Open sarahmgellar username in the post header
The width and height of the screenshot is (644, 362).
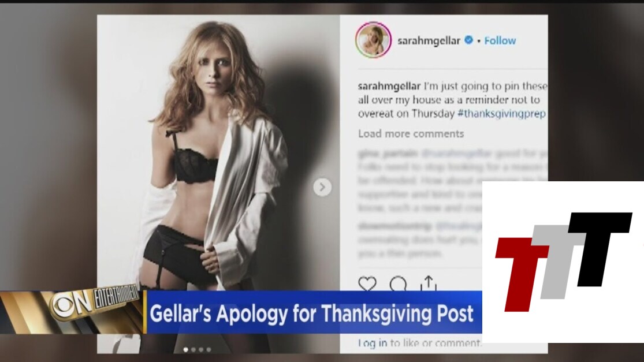click(429, 40)
